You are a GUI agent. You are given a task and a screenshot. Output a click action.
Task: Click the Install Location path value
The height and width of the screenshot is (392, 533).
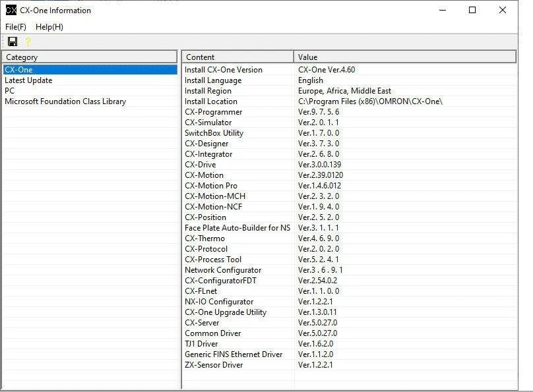370,101
